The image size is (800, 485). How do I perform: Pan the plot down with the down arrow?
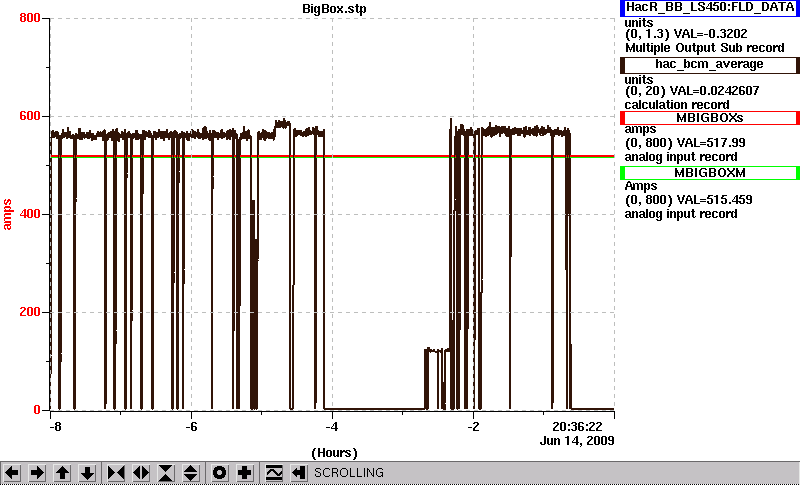(x=87, y=473)
